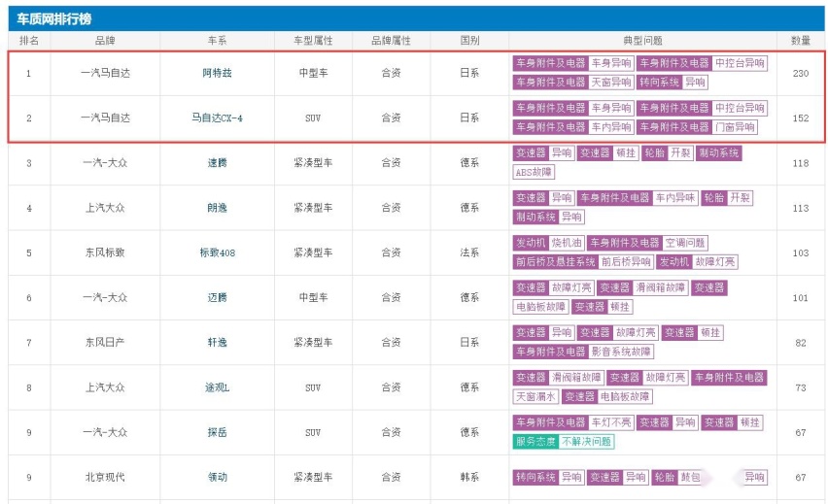The height and width of the screenshot is (504, 828).
Task: Click the 朗逸 series link
Action: click(x=217, y=208)
